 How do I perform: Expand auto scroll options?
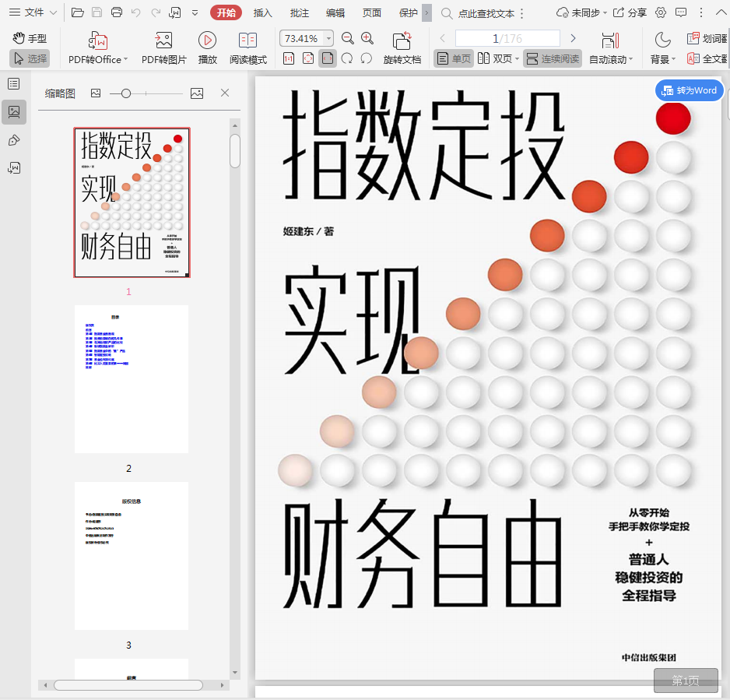631,59
